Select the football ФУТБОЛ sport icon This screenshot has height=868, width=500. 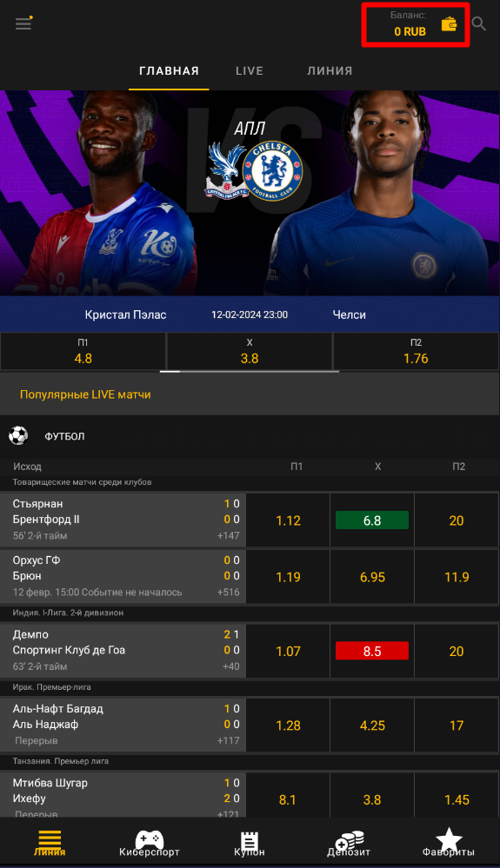18,435
